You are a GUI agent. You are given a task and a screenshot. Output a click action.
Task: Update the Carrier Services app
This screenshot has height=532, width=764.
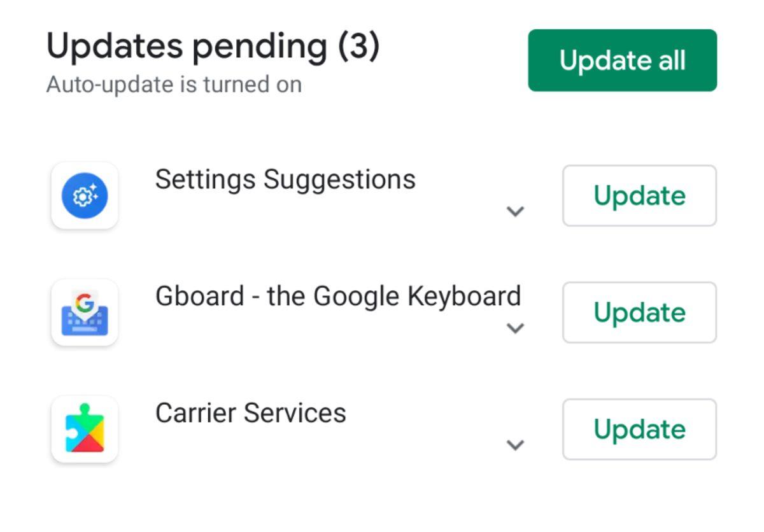click(639, 429)
